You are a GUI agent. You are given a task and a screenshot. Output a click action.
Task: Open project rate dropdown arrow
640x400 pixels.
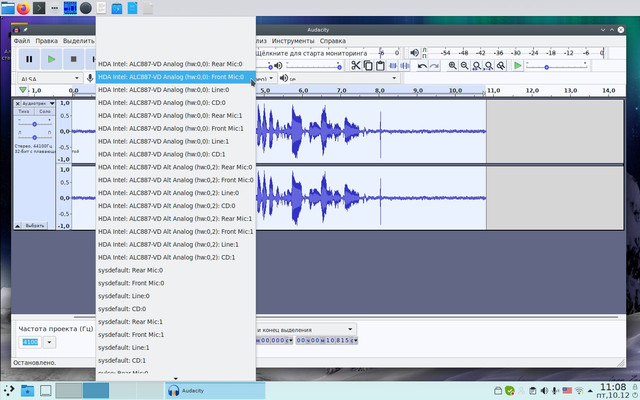49,342
